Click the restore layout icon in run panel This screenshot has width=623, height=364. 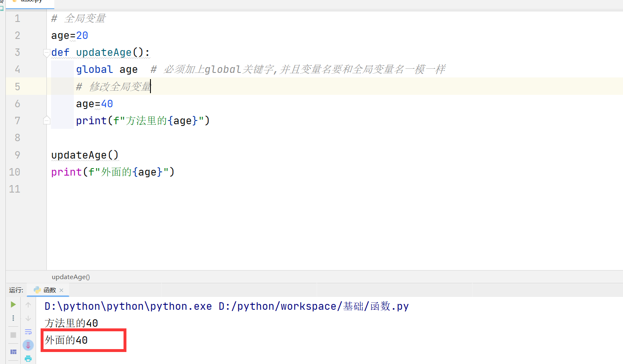tap(13, 352)
